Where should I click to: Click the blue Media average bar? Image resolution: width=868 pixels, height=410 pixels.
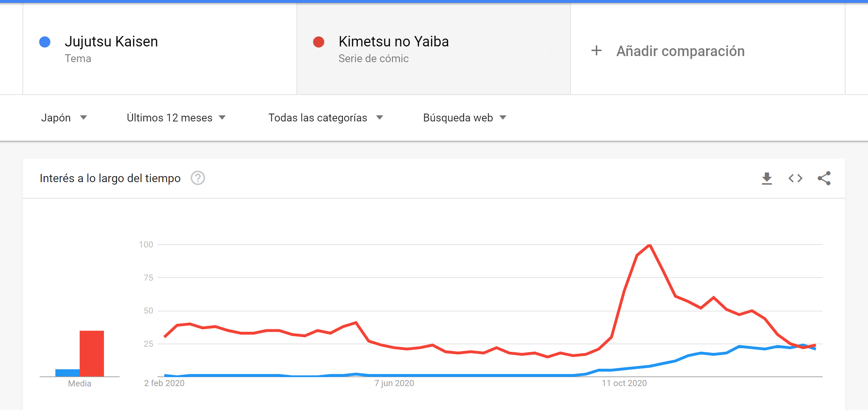click(68, 372)
